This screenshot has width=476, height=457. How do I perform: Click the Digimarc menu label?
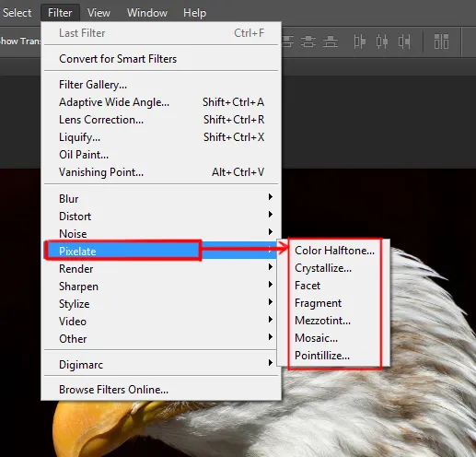pos(81,365)
